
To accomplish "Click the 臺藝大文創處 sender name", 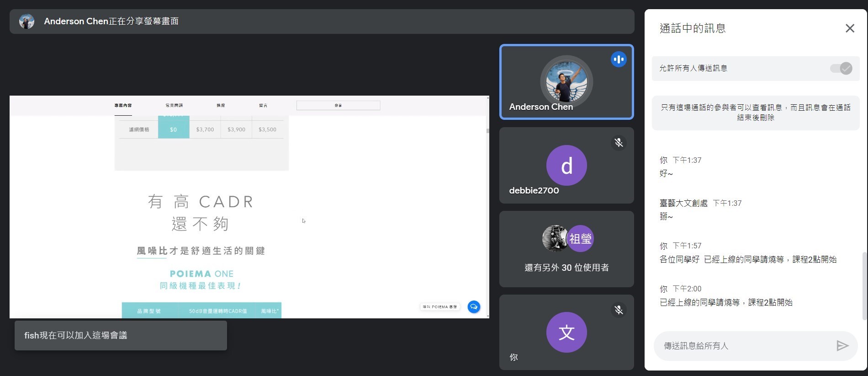I will click(683, 203).
